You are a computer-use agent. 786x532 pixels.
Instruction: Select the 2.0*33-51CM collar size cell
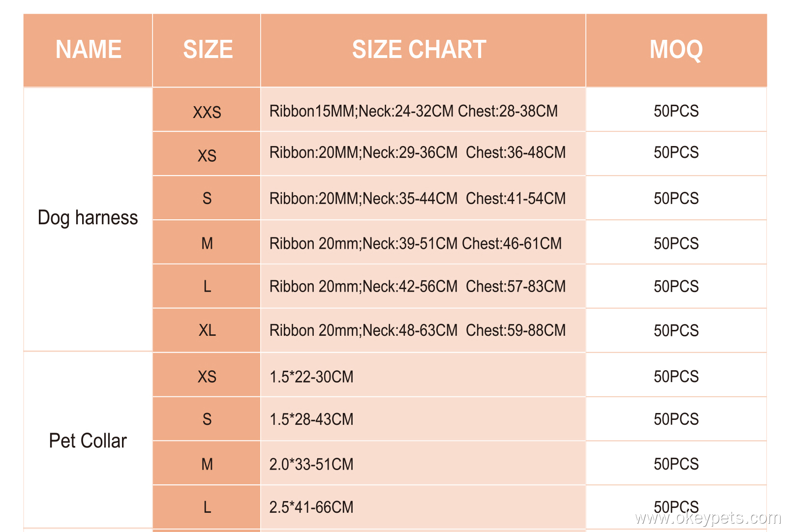tap(311, 464)
